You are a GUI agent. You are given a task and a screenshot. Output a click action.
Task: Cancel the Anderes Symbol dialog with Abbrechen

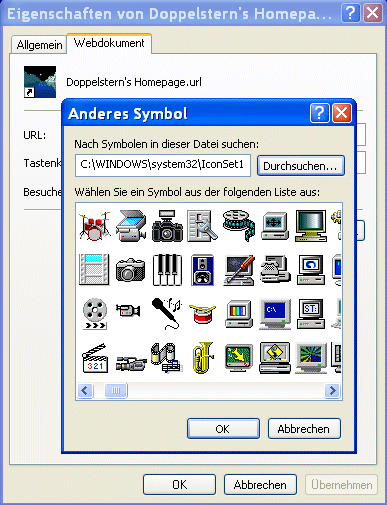coord(304,429)
